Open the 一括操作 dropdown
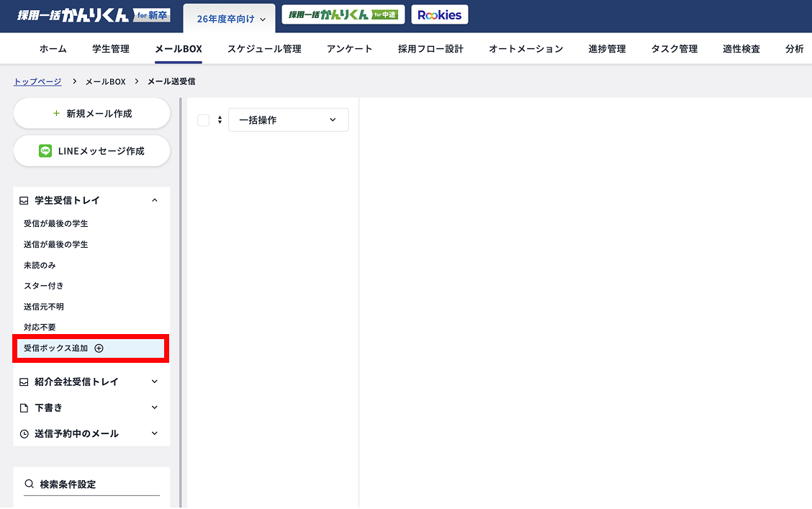This screenshot has width=812, height=509. 288,120
